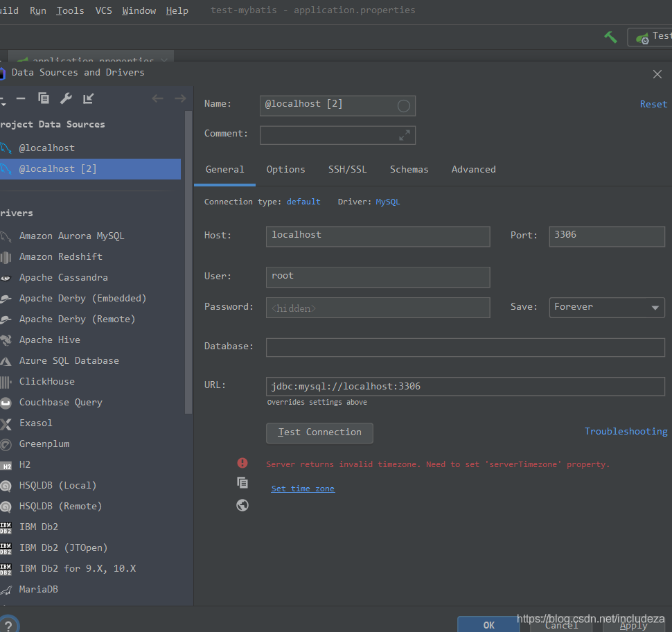Viewport: 672px width, 632px height.
Task: Click into the Database field
Action: (x=465, y=347)
